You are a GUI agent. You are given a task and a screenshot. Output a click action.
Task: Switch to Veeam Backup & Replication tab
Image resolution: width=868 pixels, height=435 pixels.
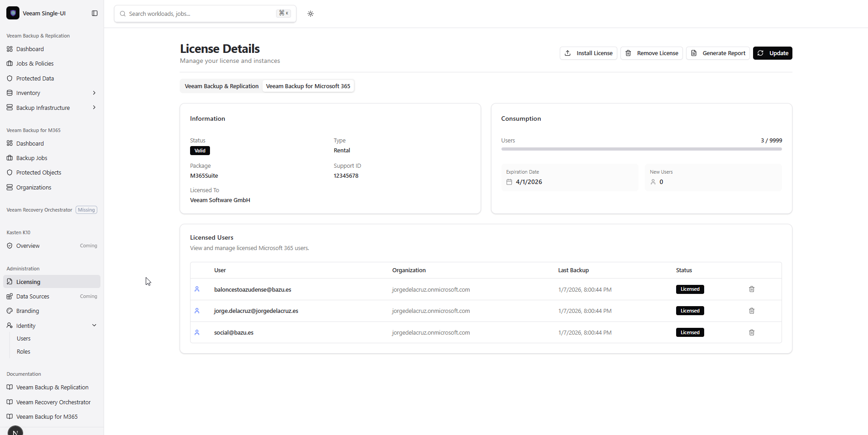[221, 86]
